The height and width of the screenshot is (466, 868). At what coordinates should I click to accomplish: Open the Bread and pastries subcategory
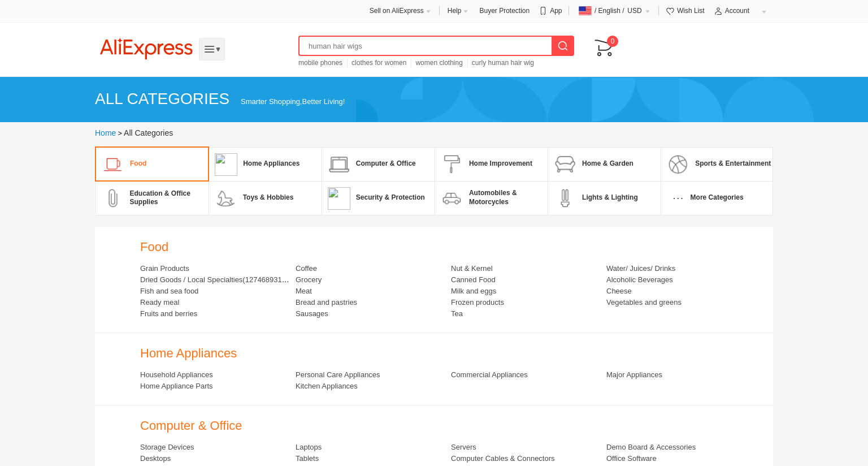[326, 303]
